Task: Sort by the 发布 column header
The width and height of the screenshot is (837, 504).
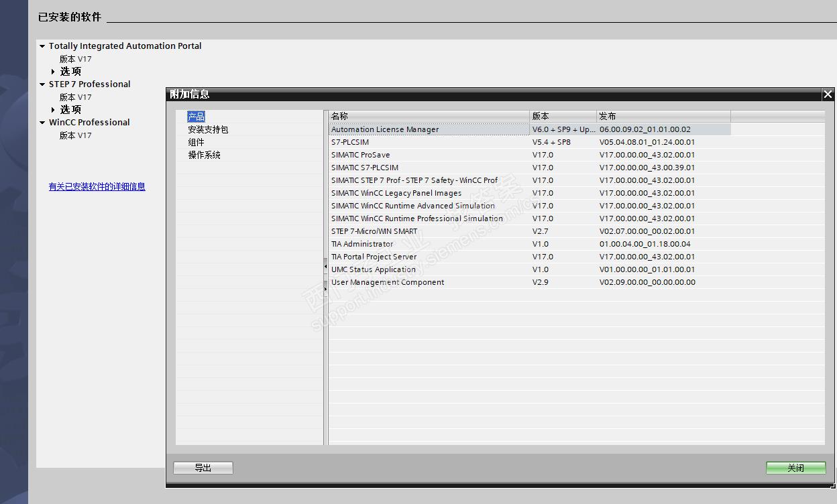Action: [x=664, y=116]
